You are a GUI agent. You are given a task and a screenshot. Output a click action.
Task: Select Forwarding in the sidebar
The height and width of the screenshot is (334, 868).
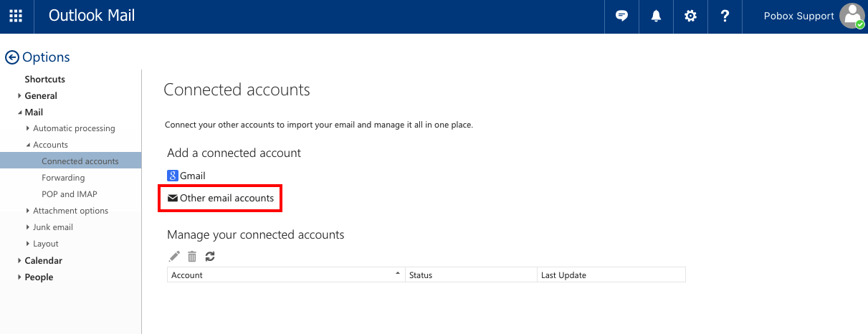click(x=63, y=178)
